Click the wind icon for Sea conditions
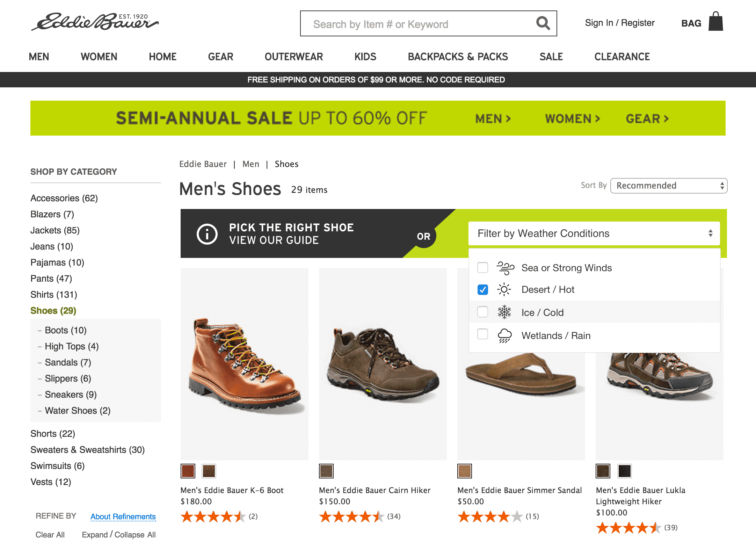 [x=505, y=268]
